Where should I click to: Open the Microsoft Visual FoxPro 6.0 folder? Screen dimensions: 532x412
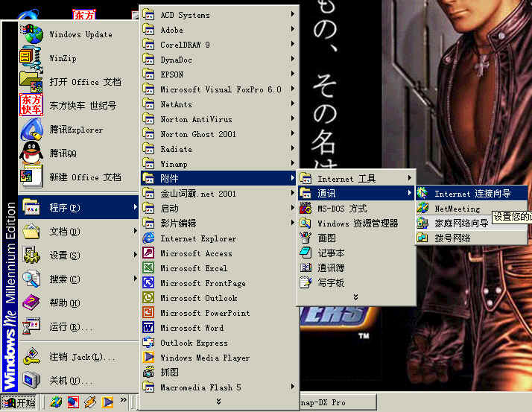219,89
